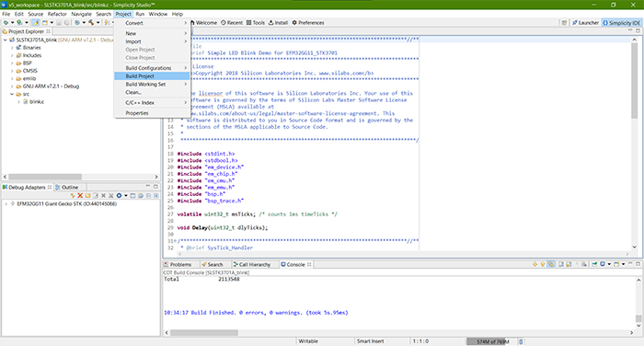Click garbage collector trash icon in status bar
The height and width of the screenshot is (346, 644).
pos(521,341)
